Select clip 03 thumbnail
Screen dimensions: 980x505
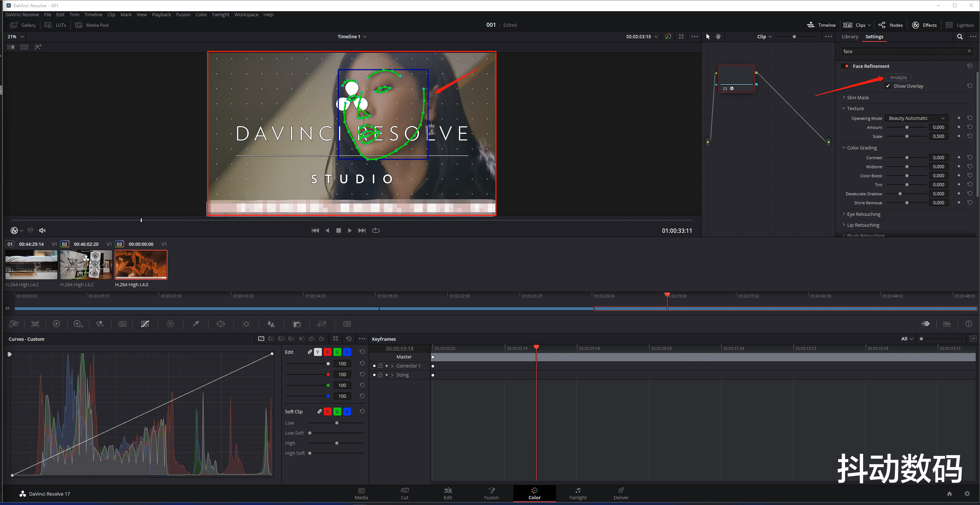pos(141,265)
